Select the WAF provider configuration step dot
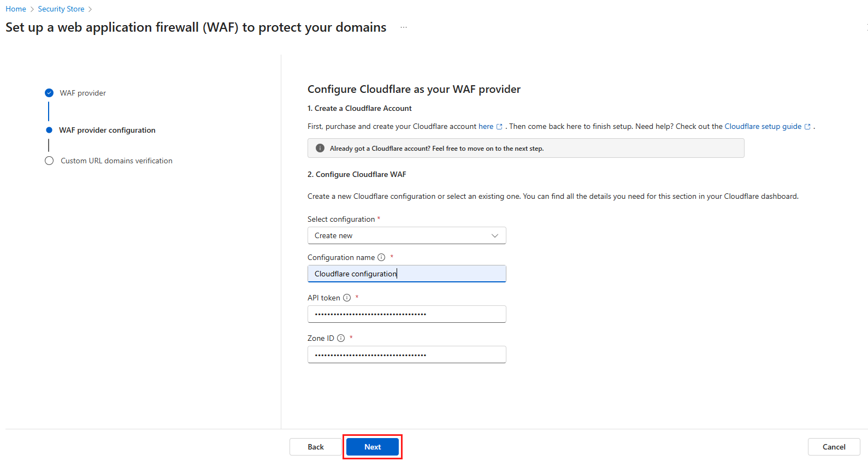The width and height of the screenshot is (868, 461). (x=49, y=130)
